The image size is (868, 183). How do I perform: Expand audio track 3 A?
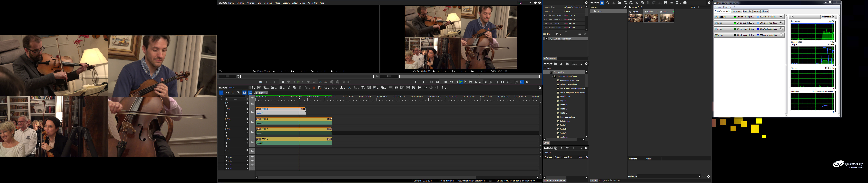coord(227,165)
